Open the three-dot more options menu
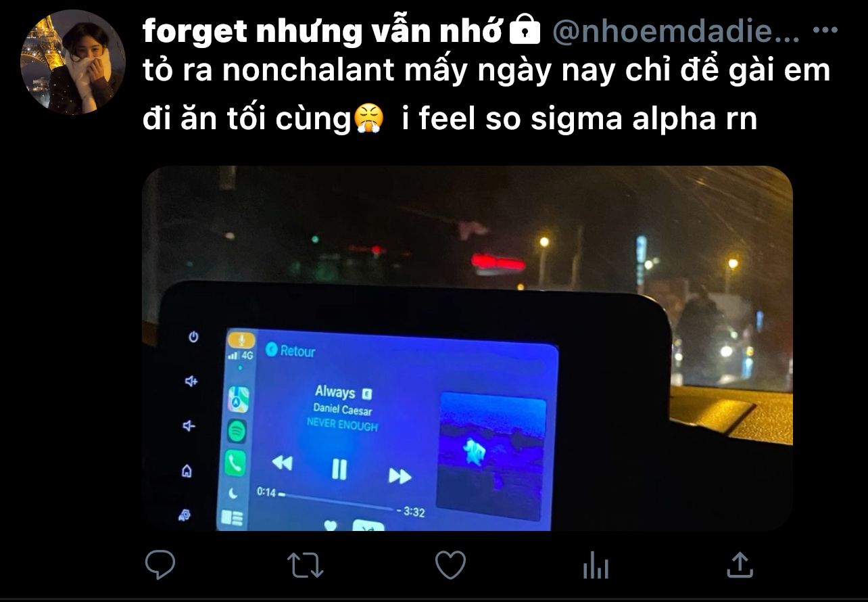The height and width of the screenshot is (602, 868). coord(825,30)
